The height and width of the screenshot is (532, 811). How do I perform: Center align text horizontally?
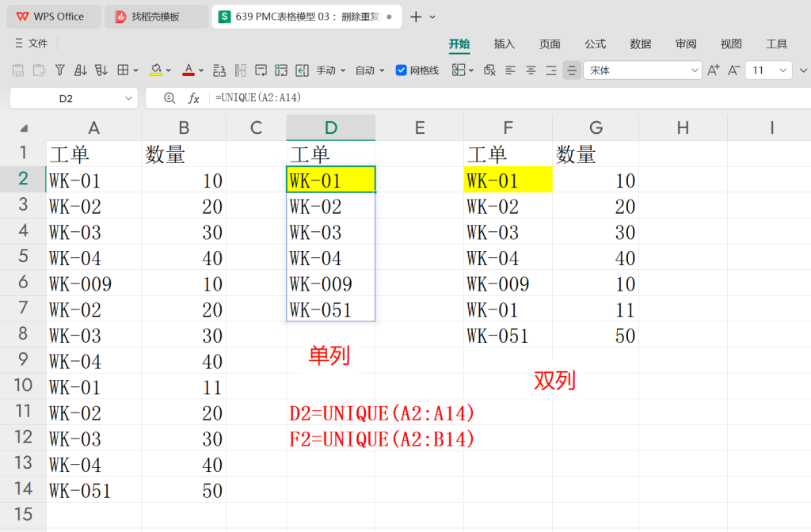point(531,70)
